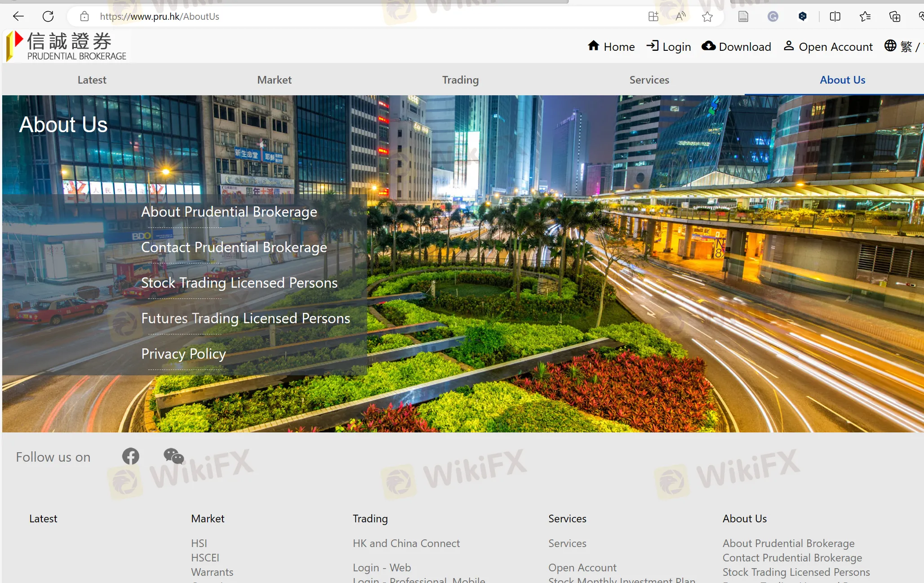
Task: Click the Facebook follow icon
Action: pyautogui.click(x=130, y=456)
